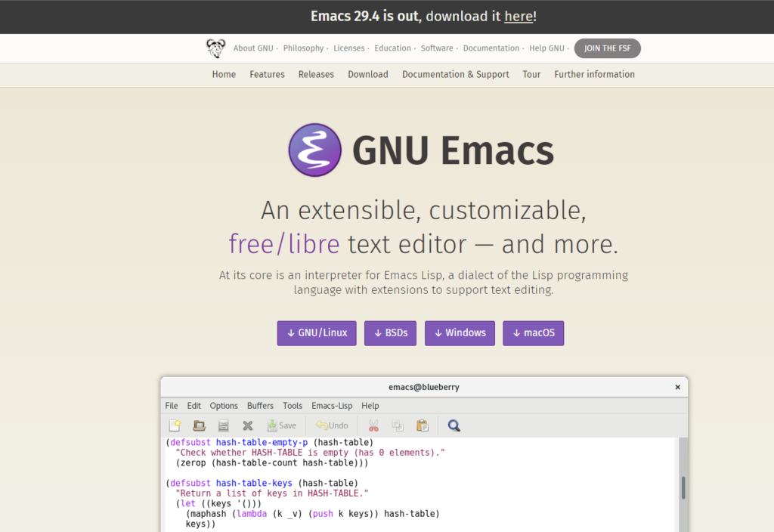Open the Software link

[437, 48]
